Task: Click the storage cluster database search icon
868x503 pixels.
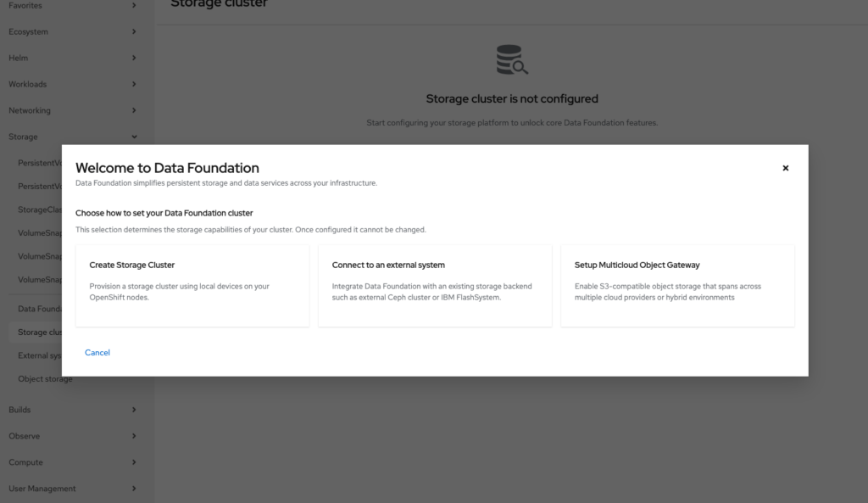Action: click(x=512, y=61)
